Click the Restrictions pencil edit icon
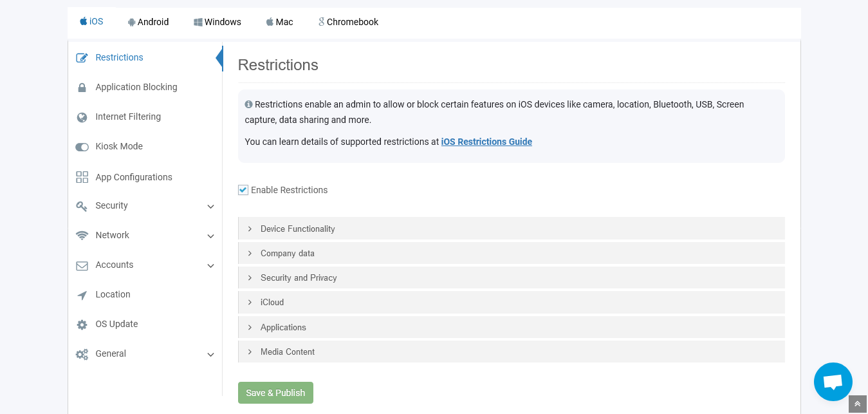Screen dimensions: 868x414 pos(82,58)
